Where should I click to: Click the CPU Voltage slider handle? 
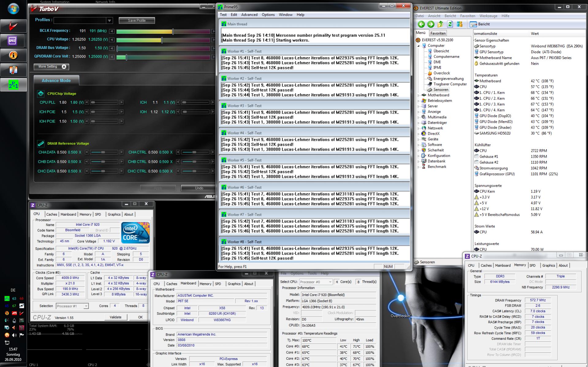[162, 40]
